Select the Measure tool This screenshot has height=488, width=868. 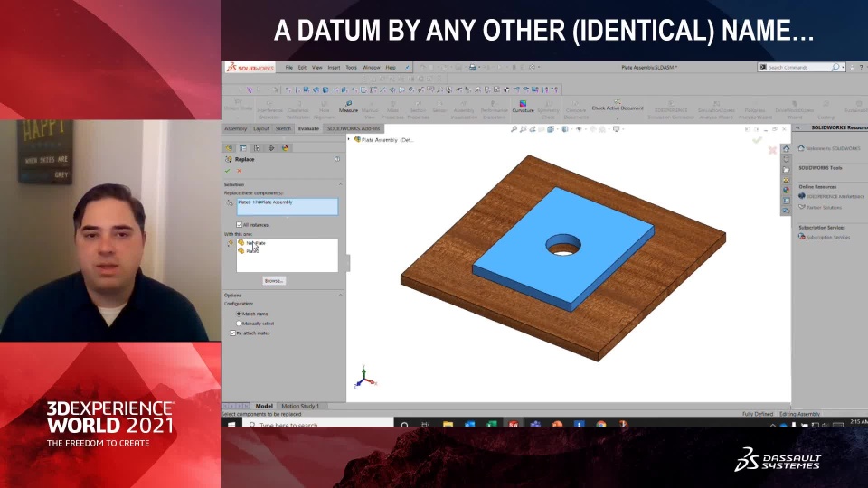click(x=348, y=107)
